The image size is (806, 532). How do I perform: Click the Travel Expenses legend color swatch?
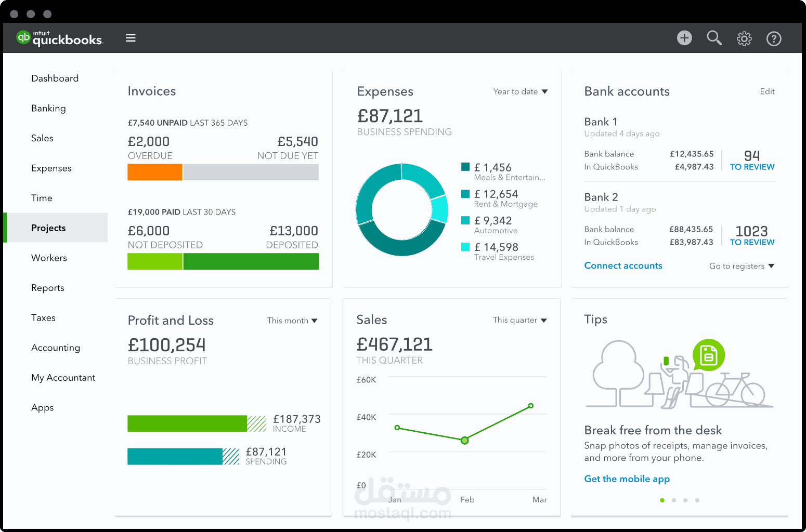[x=465, y=247]
